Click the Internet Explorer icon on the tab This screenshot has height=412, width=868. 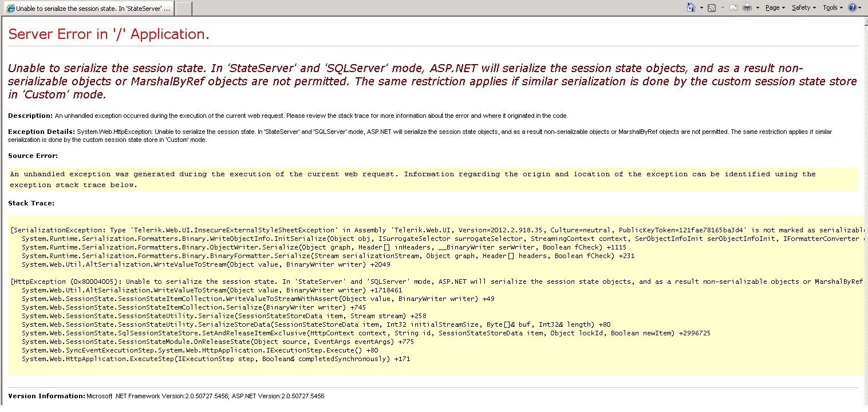click(10, 9)
